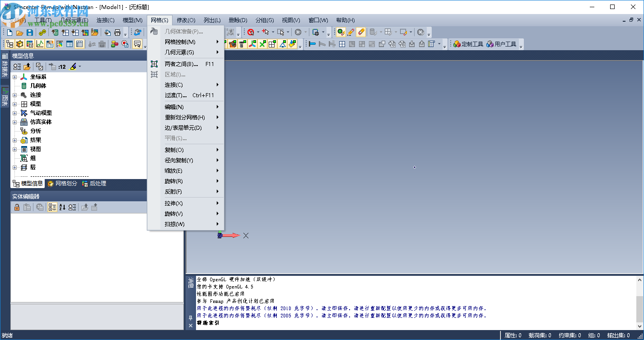Click the print toolbar icon
This screenshot has width=644, height=340.
(117, 32)
